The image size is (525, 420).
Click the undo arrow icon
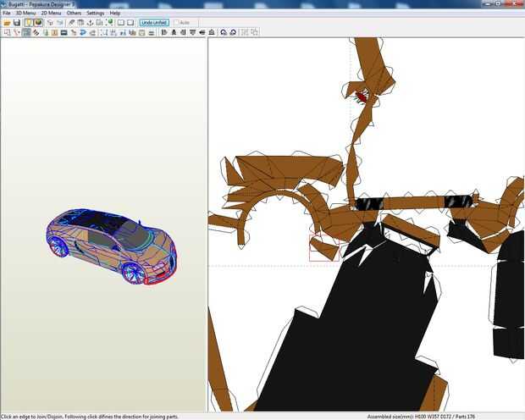(50, 23)
